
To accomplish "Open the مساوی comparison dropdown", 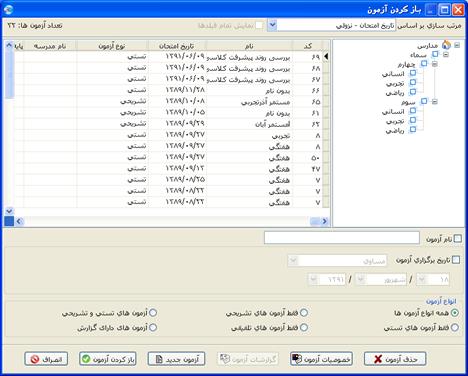I will [293, 260].
